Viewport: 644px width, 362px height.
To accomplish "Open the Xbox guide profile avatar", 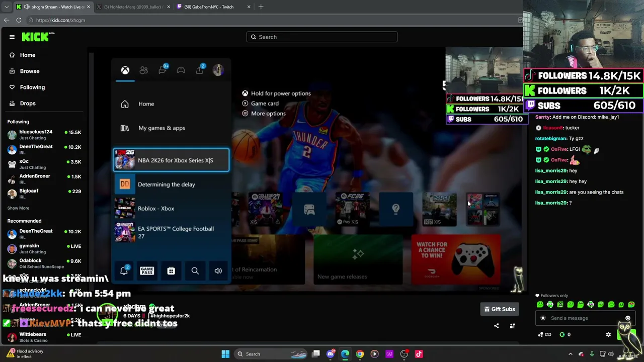I will 218,70.
